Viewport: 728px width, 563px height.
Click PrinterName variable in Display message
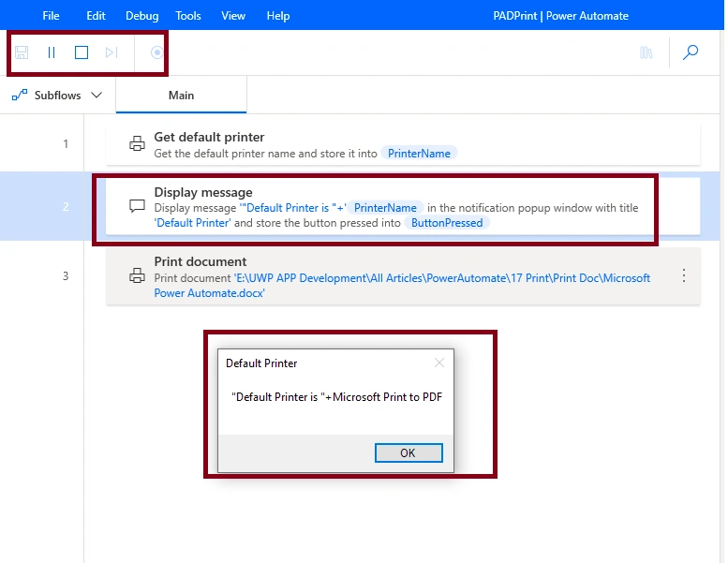pyautogui.click(x=385, y=208)
